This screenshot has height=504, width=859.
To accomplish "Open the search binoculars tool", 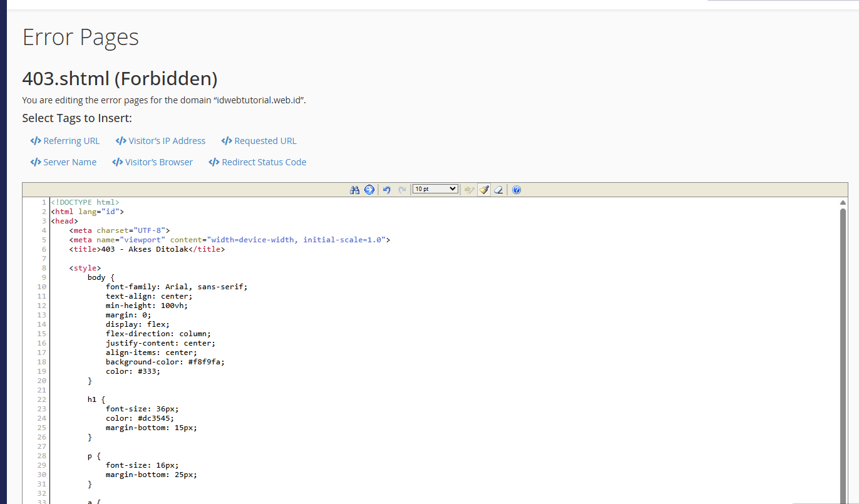I will [x=355, y=190].
